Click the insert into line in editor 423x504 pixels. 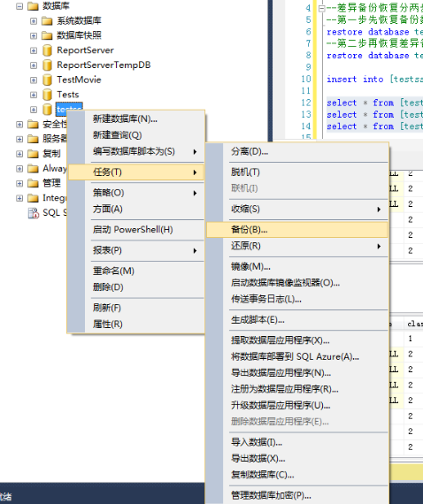pyautogui.click(x=374, y=80)
